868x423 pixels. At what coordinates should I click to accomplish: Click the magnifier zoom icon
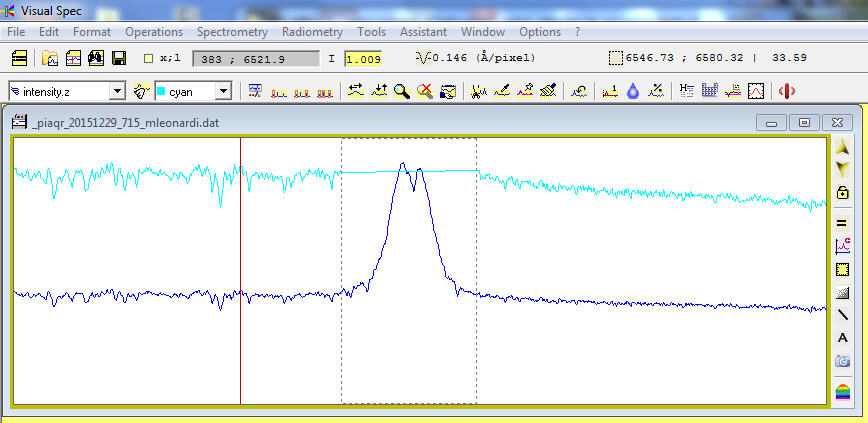pos(402,91)
